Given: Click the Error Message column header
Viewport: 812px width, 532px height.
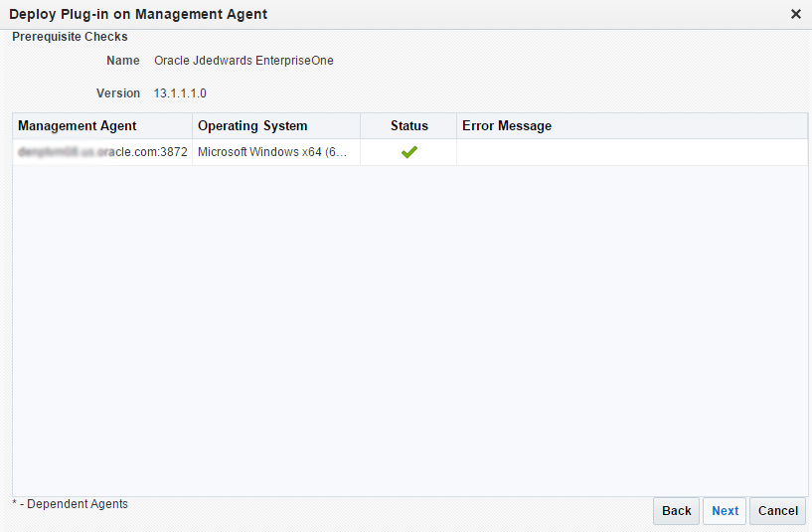Looking at the screenshot, I should pyautogui.click(x=507, y=126).
